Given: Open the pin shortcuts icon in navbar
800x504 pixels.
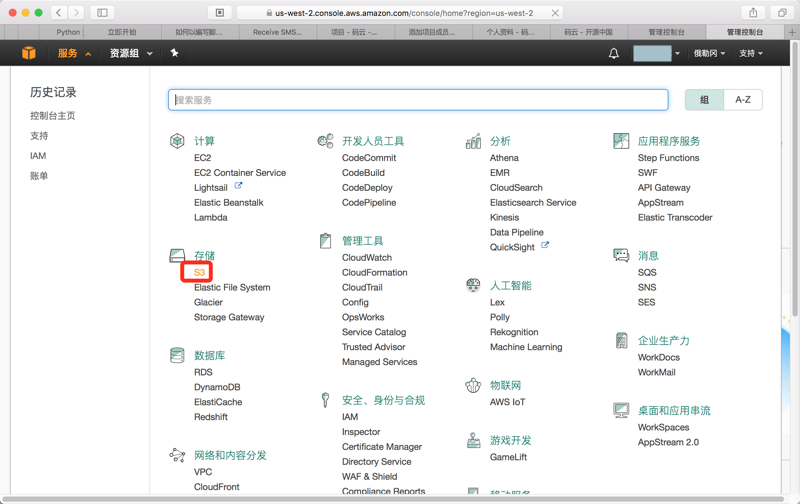Looking at the screenshot, I should (174, 53).
